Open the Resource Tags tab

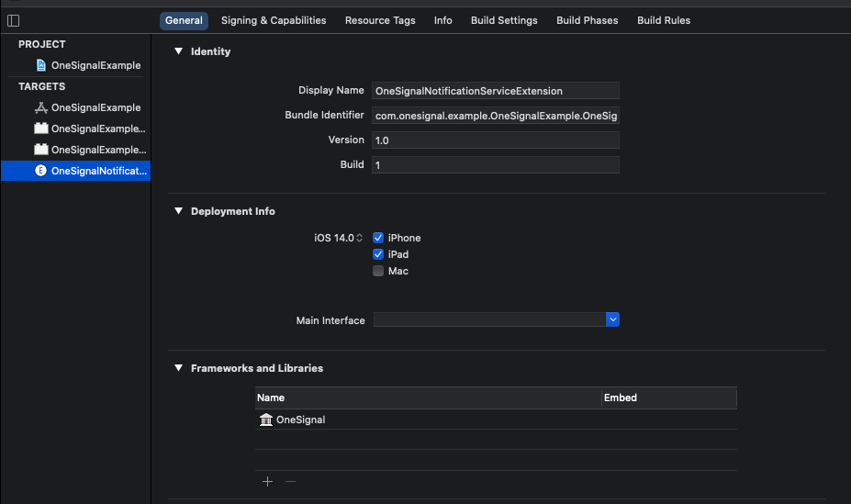coord(380,20)
